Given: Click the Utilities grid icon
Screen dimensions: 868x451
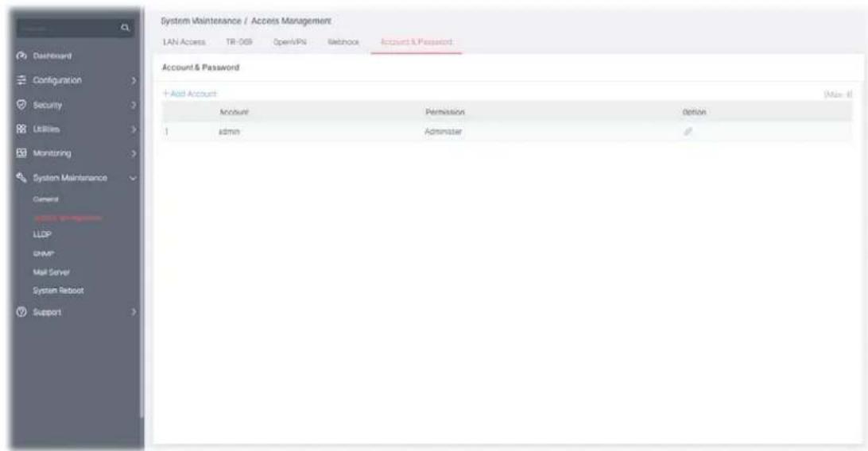Looking at the screenshot, I should 21,129.
